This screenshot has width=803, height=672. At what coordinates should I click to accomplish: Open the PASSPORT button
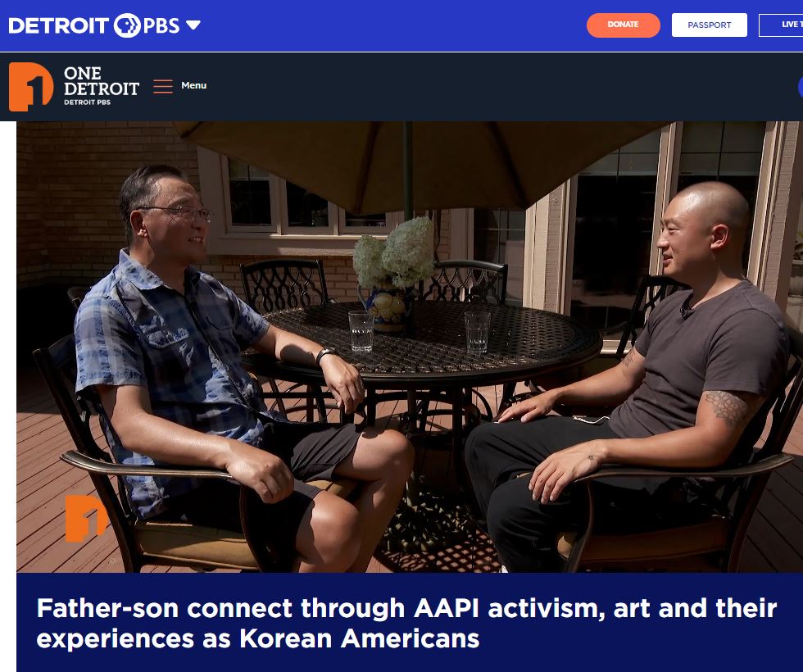(710, 25)
